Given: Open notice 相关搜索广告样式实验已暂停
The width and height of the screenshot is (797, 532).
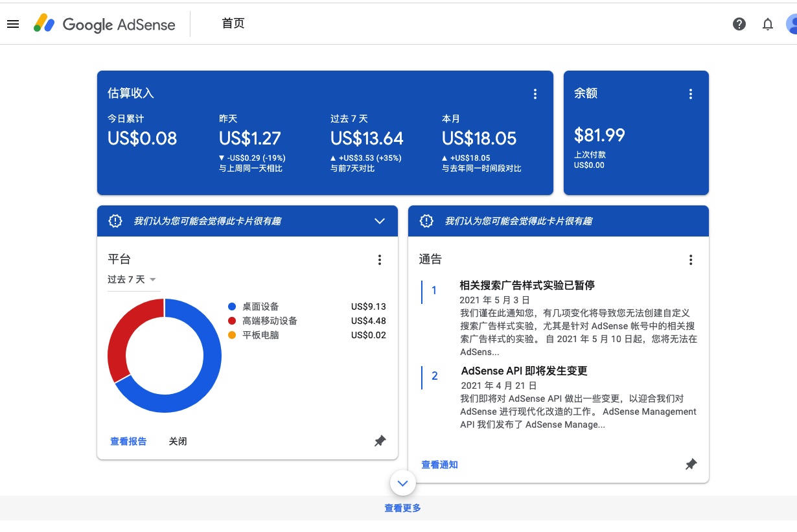Looking at the screenshot, I should tap(527, 285).
